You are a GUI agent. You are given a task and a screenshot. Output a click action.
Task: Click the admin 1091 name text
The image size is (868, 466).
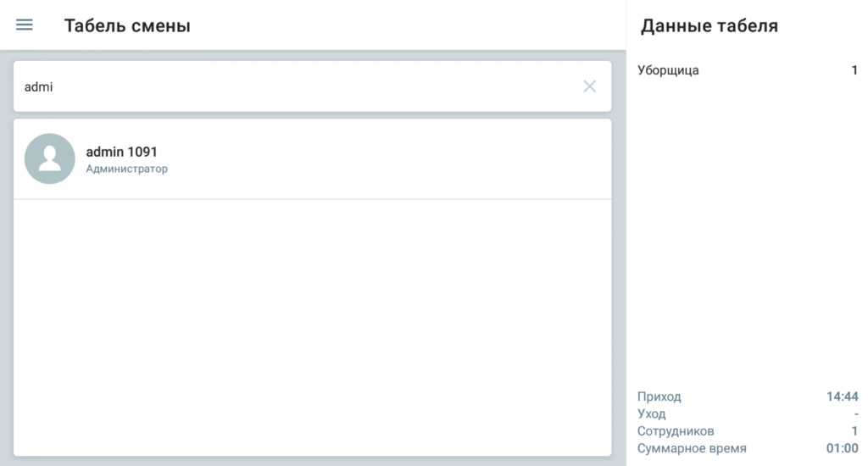pos(121,152)
